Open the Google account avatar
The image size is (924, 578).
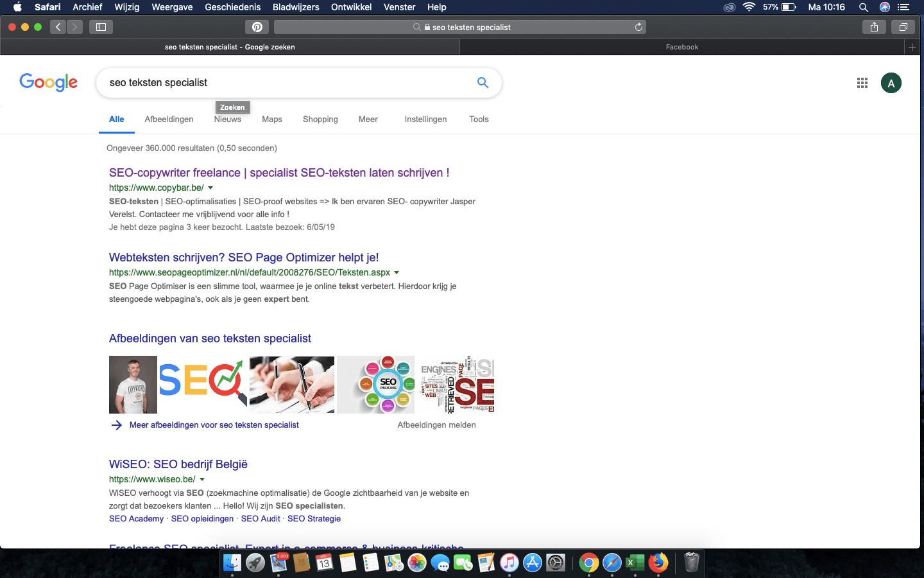891,83
